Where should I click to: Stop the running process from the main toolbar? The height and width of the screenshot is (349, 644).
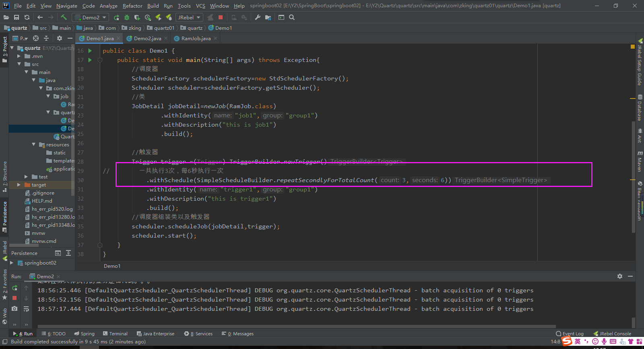(x=221, y=17)
